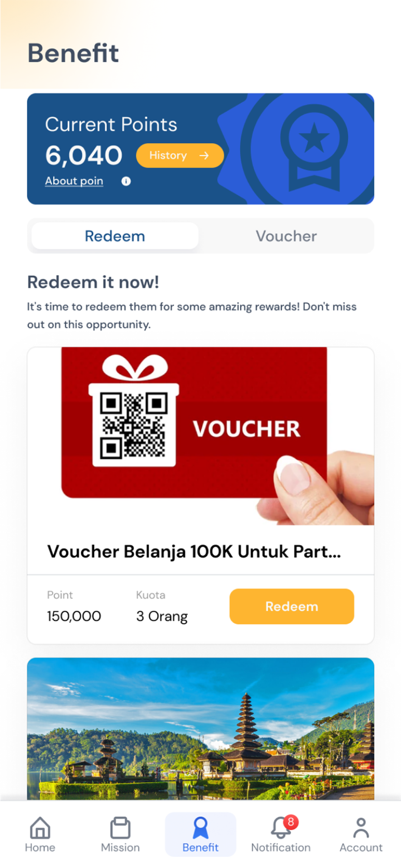Viewport: 401px width, 868px height.
Task: Open the Account person icon
Action: coord(361,828)
